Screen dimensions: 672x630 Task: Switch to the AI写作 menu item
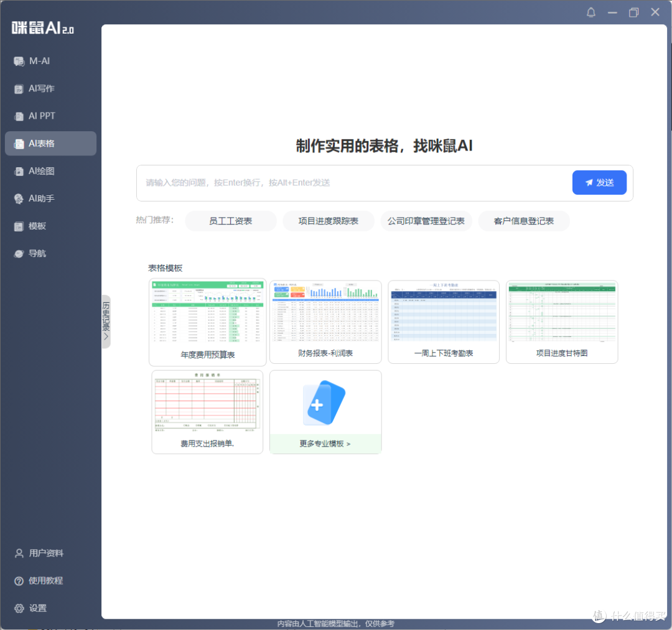50,89
